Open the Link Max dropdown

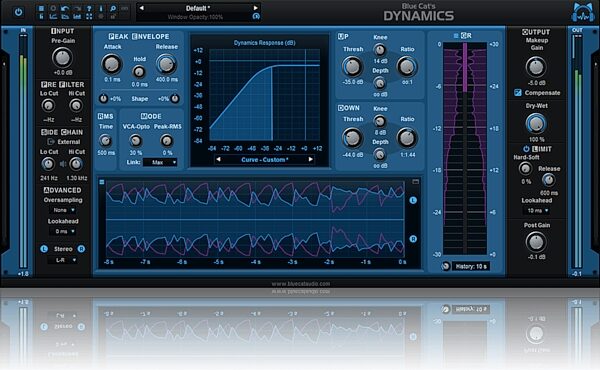pos(160,162)
